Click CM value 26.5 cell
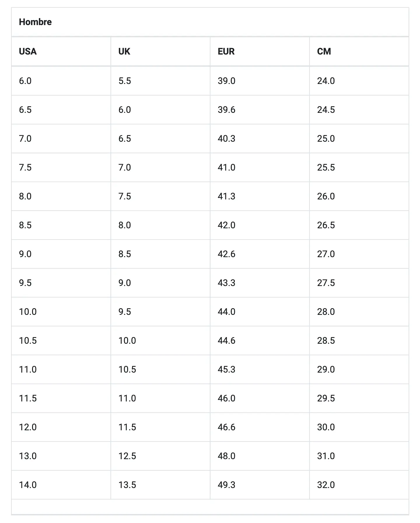The width and height of the screenshot is (420, 523). pyautogui.click(x=359, y=225)
